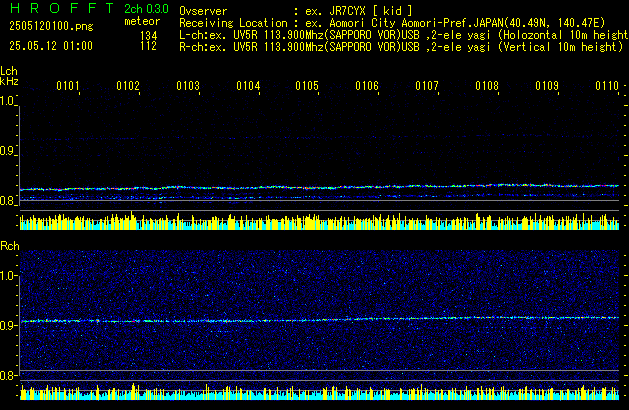Viewport: 629px width, 410px height.
Task: Select the file name 2505120100.png
Action: [x=51, y=26]
